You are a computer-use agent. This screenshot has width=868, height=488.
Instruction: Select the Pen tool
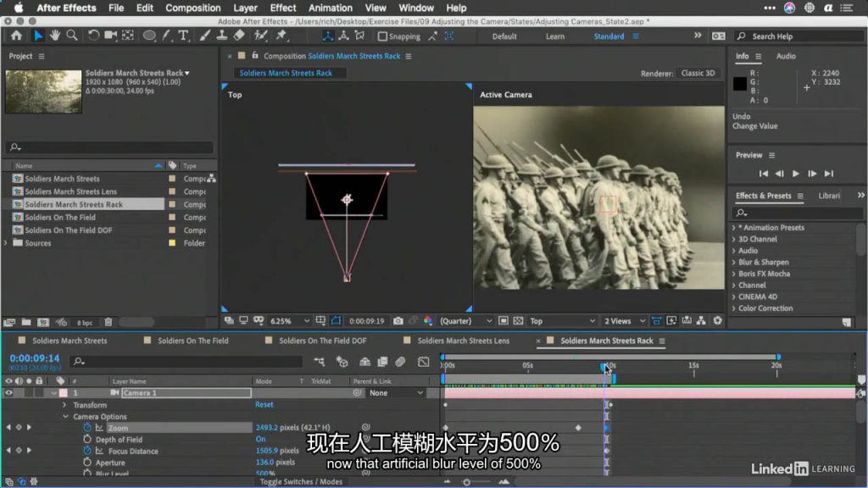tap(167, 36)
